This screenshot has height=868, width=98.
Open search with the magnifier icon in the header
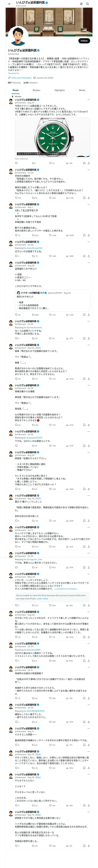click(x=88, y=4)
